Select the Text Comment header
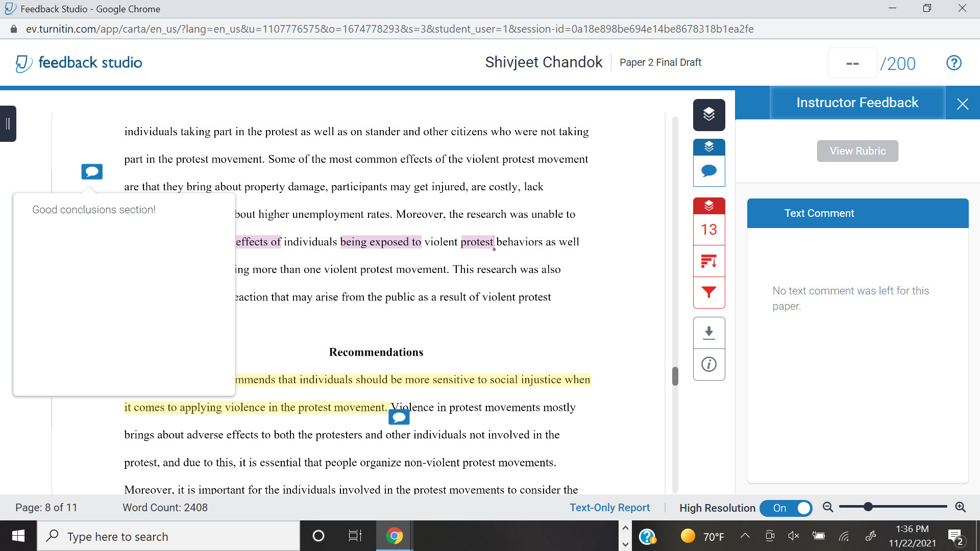 click(857, 213)
